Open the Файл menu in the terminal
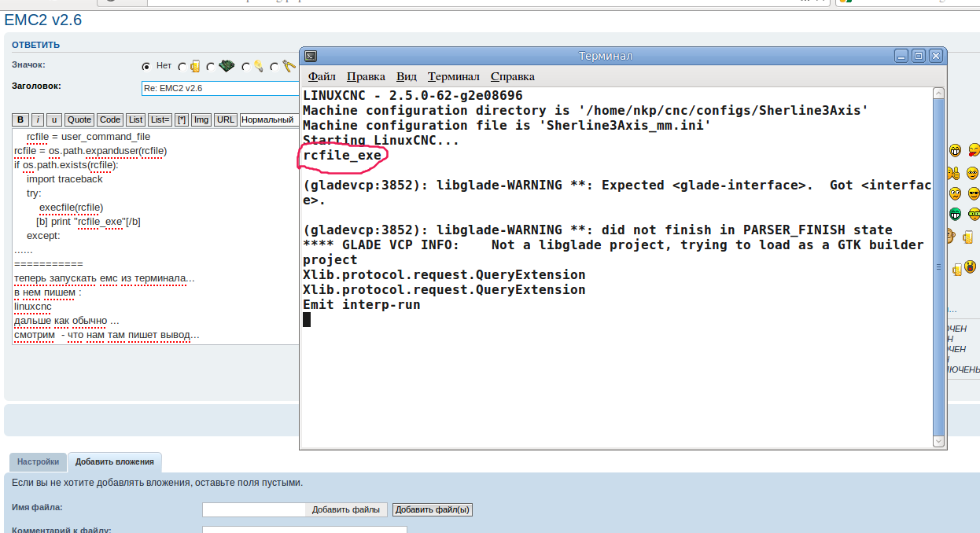The width and height of the screenshot is (980, 533). (x=322, y=76)
